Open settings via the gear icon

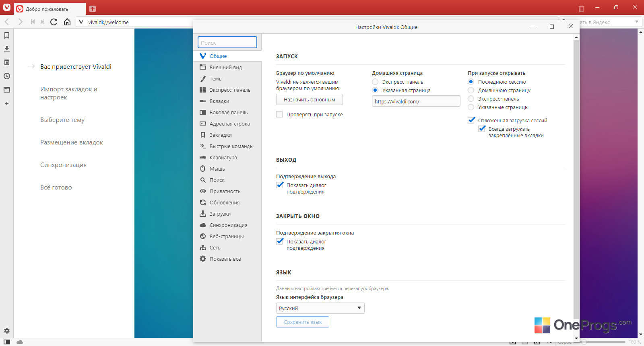point(7,331)
